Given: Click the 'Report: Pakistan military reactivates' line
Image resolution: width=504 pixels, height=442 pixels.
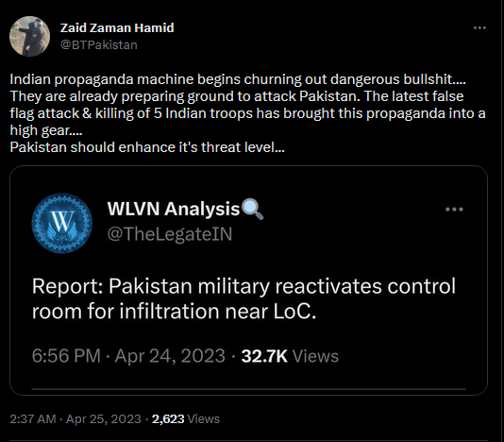Looking at the screenshot, I should coord(244,286).
